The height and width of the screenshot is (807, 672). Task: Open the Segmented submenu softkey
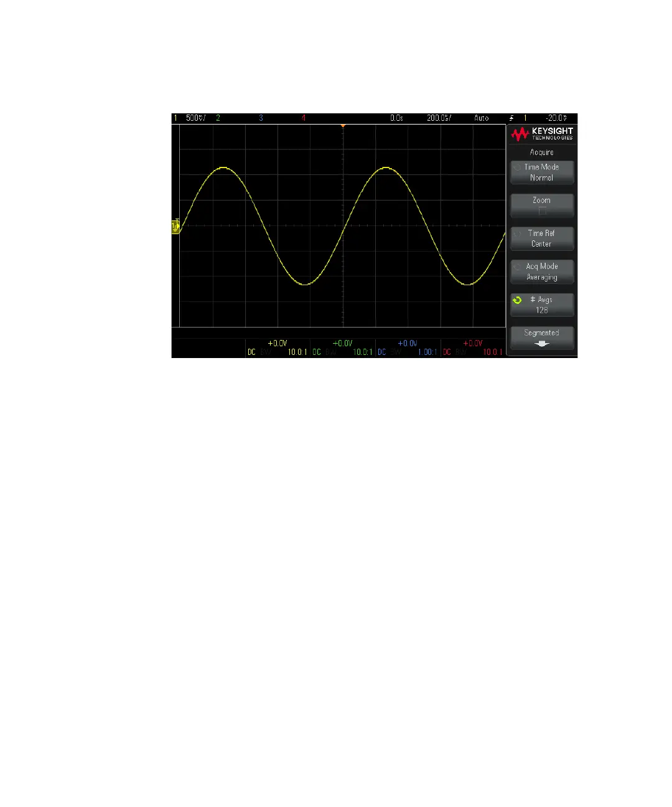coord(542,338)
